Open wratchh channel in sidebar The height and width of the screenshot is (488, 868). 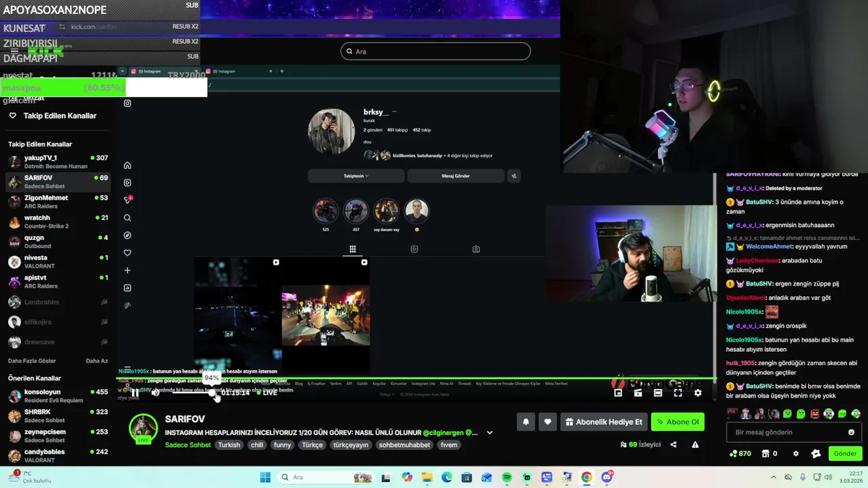[58, 222]
